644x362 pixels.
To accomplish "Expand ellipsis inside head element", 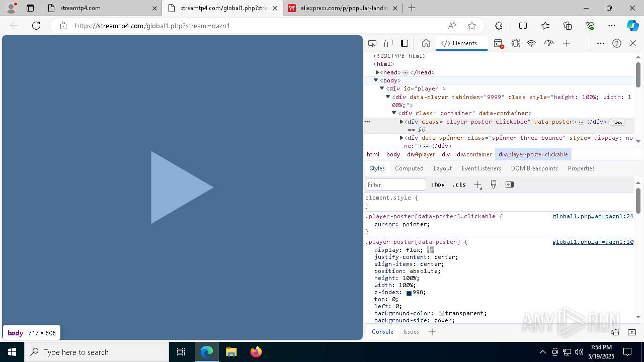I will (406, 73).
